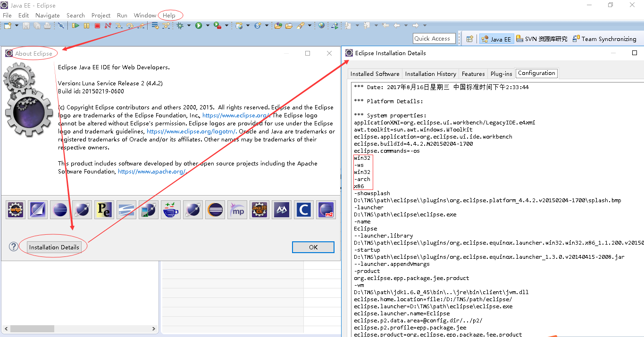The height and width of the screenshot is (337, 644).
Task: Click the Step Over icon
Action: (130, 25)
